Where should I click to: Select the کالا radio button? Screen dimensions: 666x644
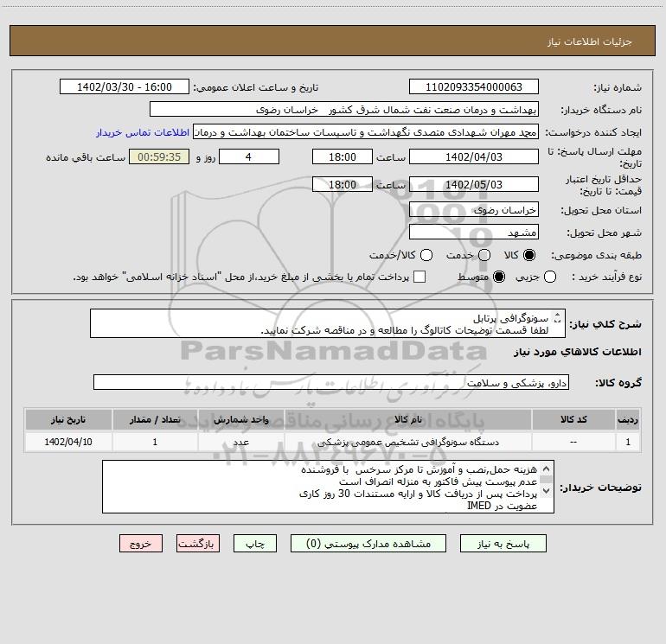pyautogui.click(x=529, y=255)
